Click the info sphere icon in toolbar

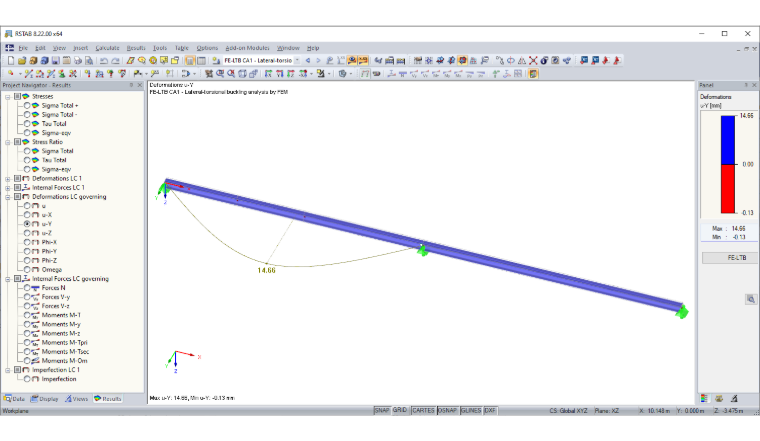coord(544,61)
